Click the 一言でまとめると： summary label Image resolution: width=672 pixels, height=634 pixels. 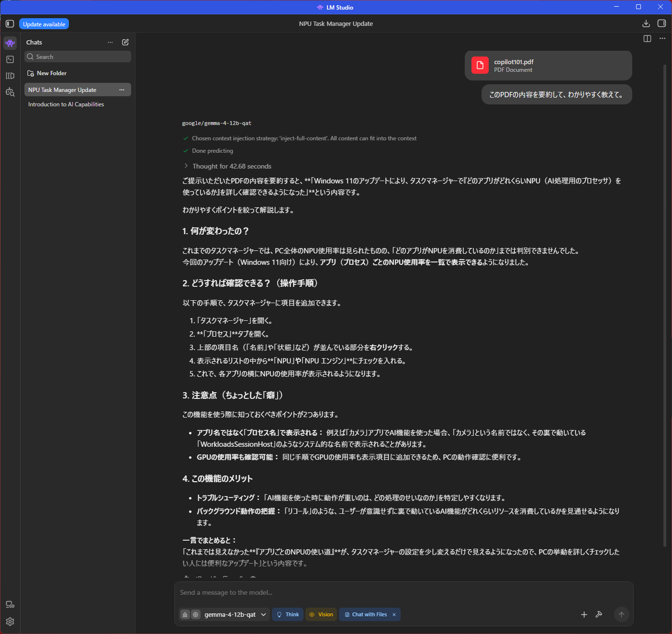pyautogui.click(x=210, y=540)
